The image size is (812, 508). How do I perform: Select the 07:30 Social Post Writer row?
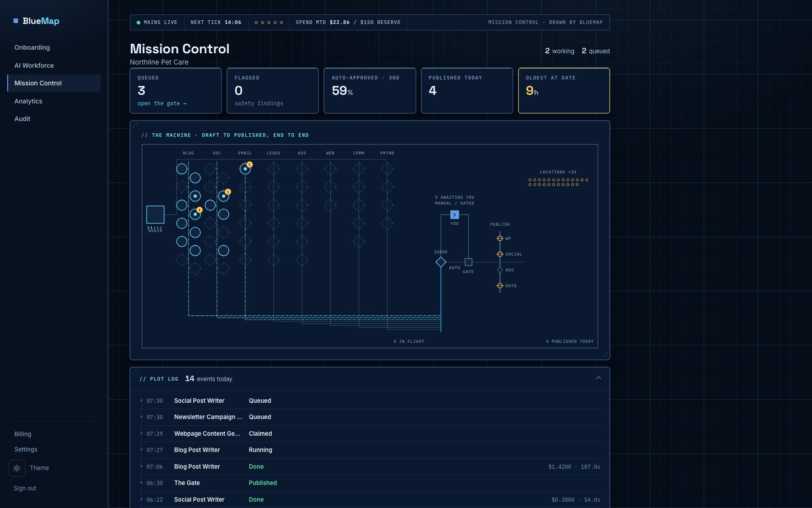[x=370, y=401]
